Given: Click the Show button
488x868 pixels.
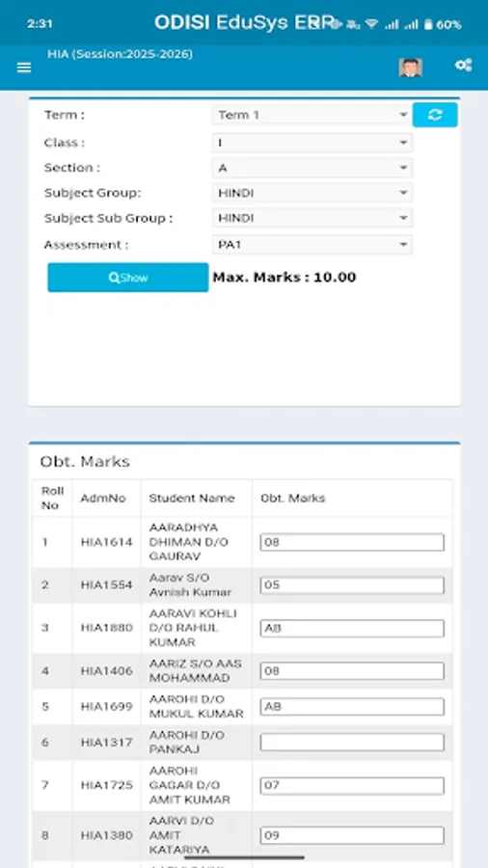Looking at the screenshot, I should click(128, 278).
